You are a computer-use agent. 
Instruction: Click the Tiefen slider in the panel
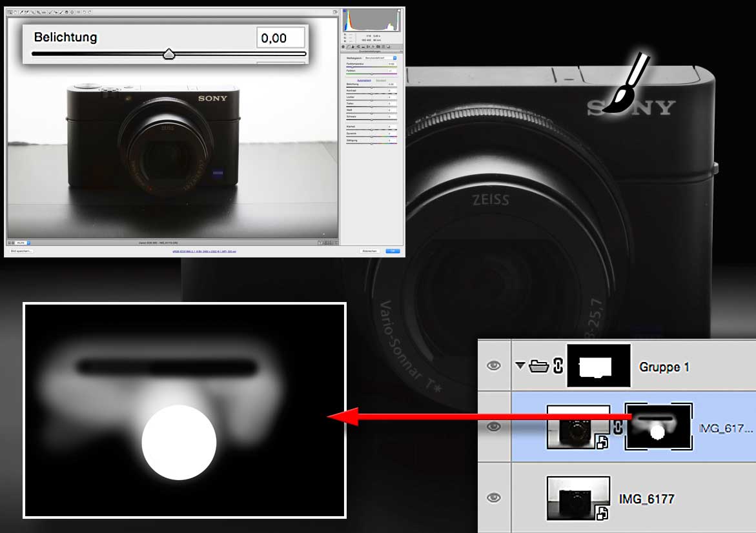click(x=371, y=106)
